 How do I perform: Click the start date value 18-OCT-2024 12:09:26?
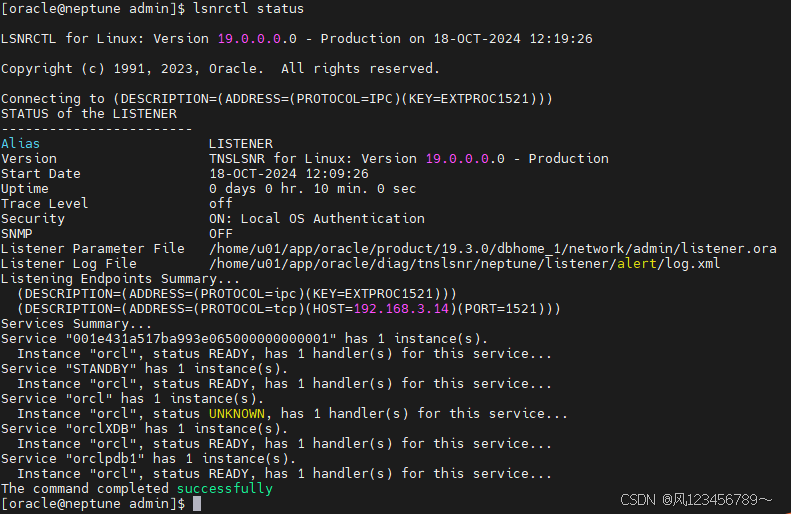288,174
